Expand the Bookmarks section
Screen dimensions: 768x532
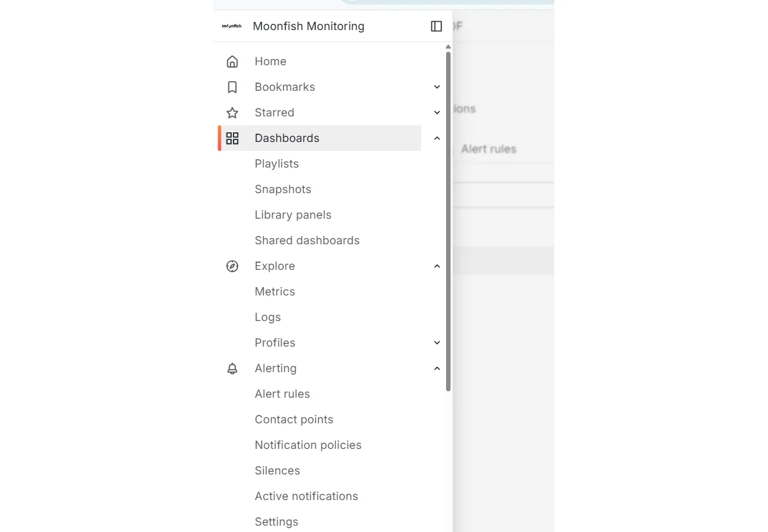point(436,86)
